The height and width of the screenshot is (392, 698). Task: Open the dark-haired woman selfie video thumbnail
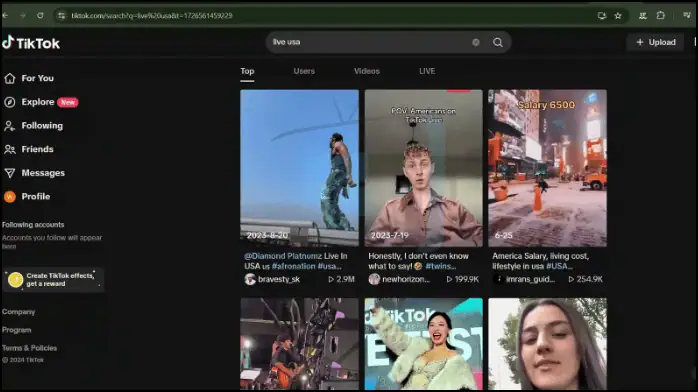pyautogui.click(x=548, y=344)
